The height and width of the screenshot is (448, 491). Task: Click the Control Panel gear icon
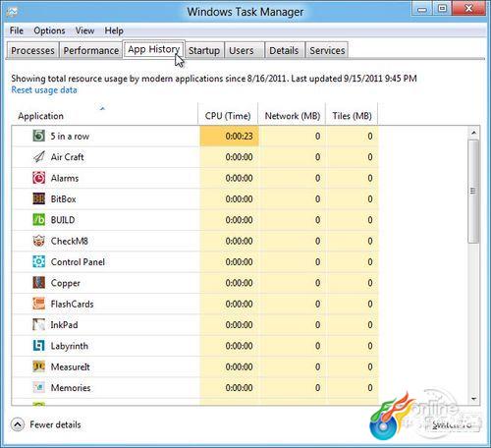[39, 261]
